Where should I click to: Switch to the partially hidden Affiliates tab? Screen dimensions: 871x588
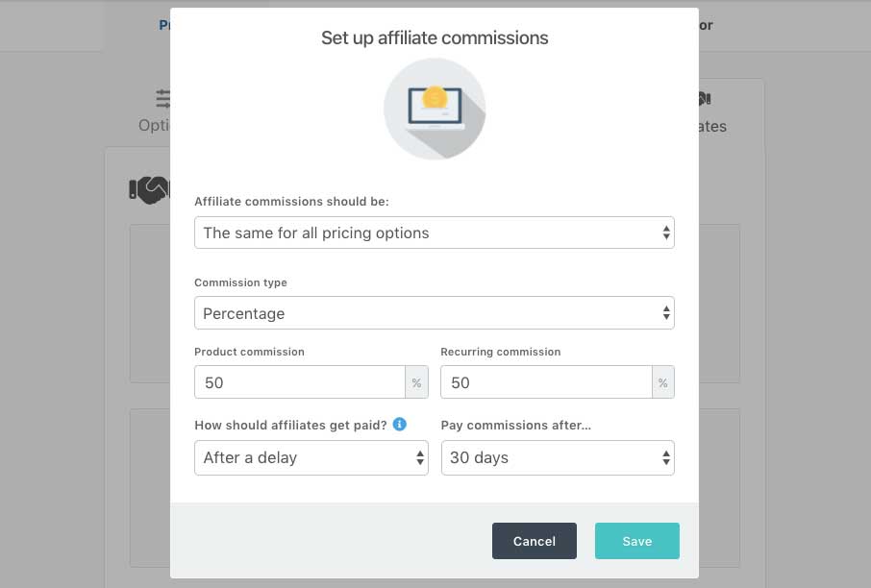point(712,126)
